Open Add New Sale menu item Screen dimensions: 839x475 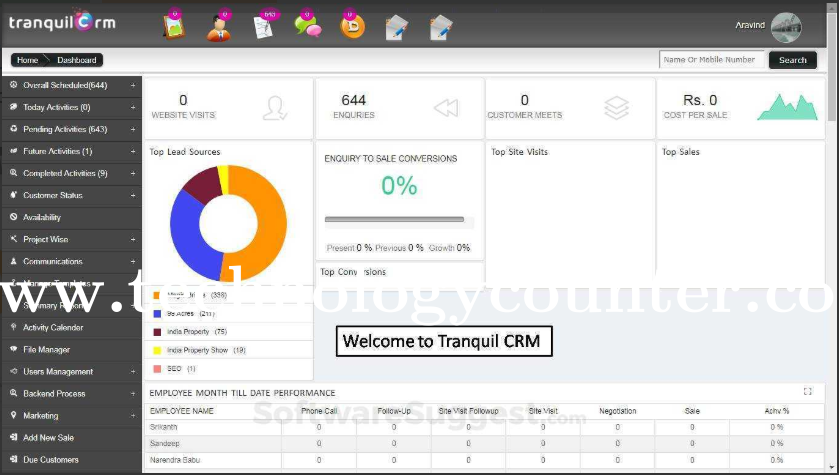72,438
